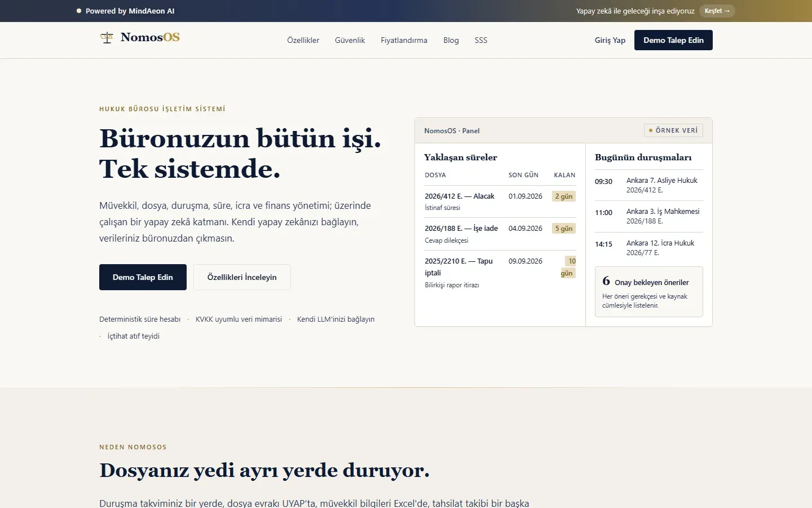
Task: Click the Özellikleri İnceleyin button
Action: [x=242, y=277]
